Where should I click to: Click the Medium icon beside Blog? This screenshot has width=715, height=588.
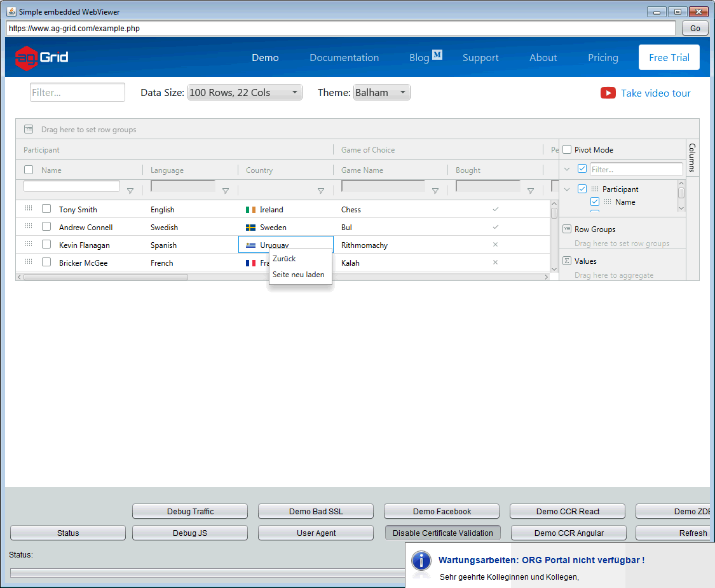[437, 55]
